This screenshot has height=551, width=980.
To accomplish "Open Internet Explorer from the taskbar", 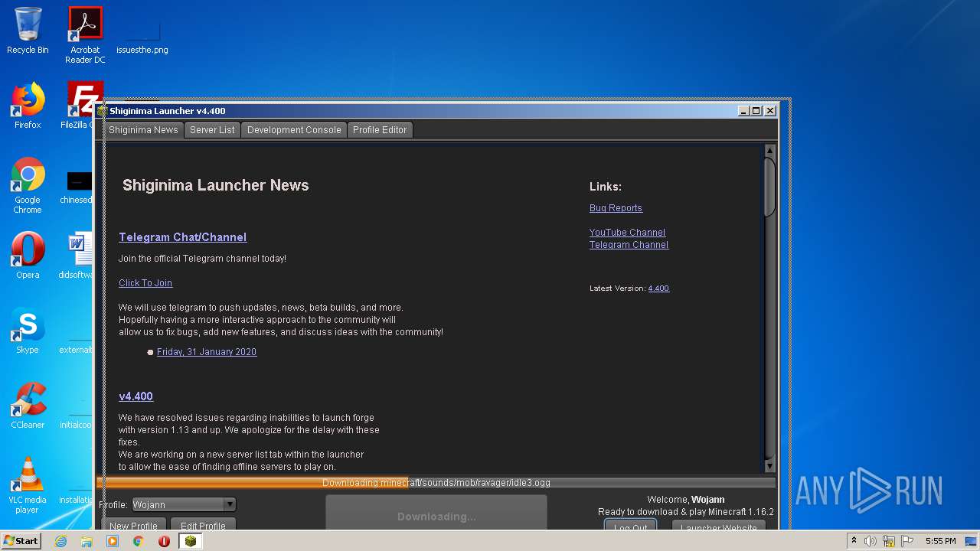I will click(x=60, y=541).
